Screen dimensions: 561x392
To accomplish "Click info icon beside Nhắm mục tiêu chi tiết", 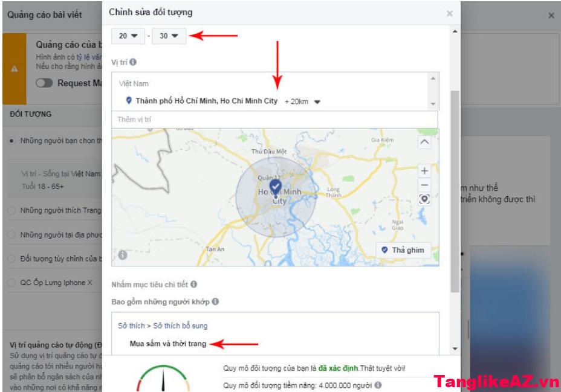I will tap(194, 284).
